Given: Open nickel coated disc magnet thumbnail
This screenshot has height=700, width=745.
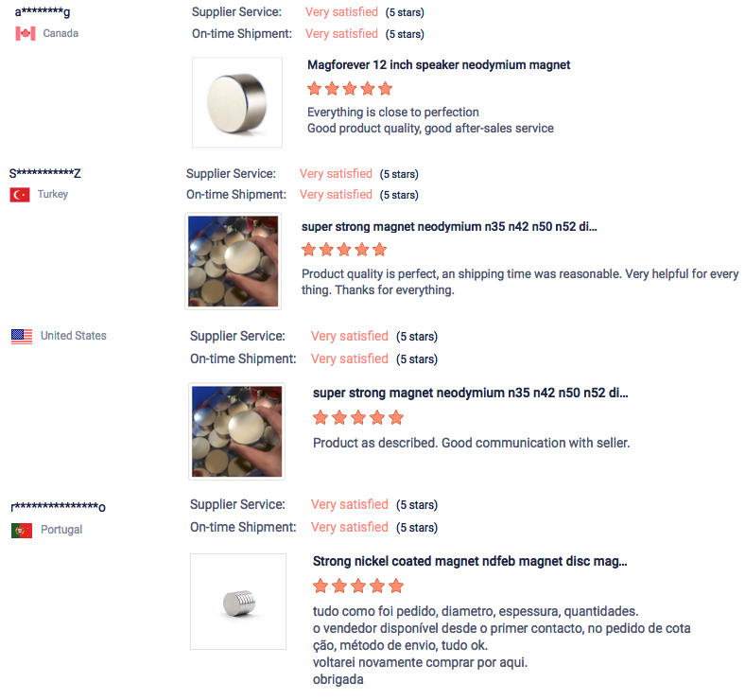Looking at the screenshot, I should (x=237, y=601).
